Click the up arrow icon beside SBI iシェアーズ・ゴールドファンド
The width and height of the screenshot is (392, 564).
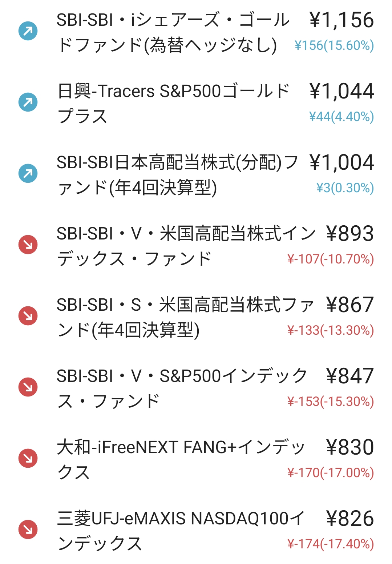pyautogui.click(x=28, y=32)
